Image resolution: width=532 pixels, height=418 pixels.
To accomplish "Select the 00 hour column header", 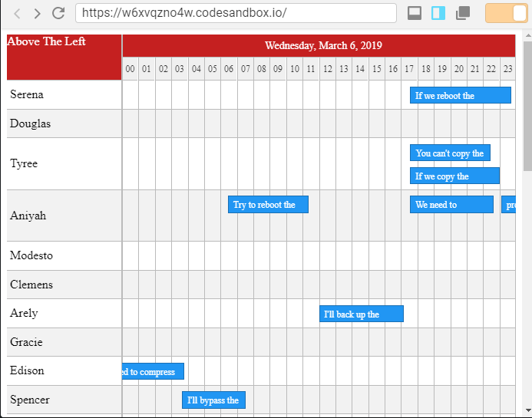I will click(x=131, y=69).
